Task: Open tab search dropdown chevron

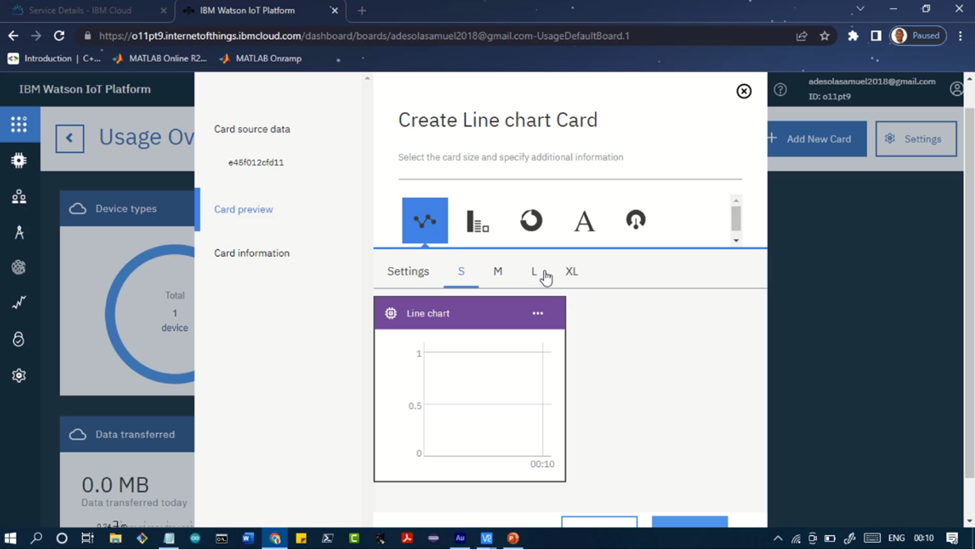Action: (x=860, y=9)
